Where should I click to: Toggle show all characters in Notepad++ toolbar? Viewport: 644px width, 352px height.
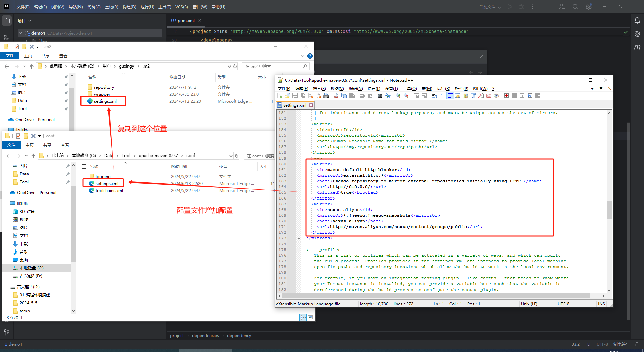442,96
